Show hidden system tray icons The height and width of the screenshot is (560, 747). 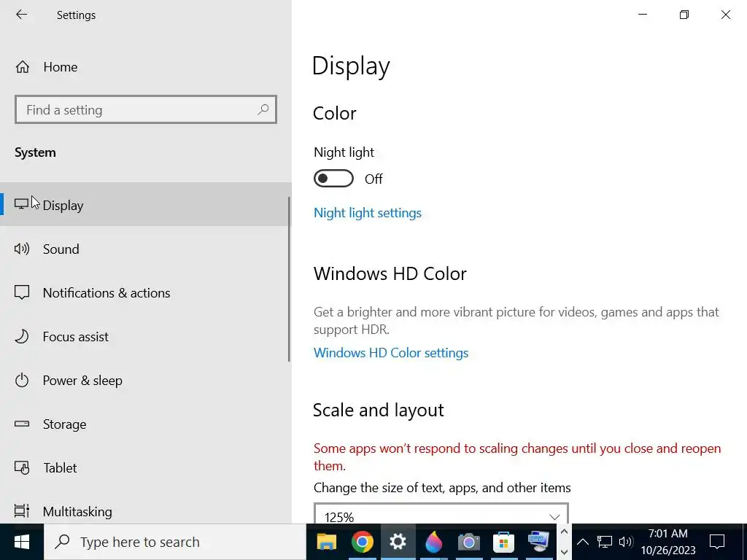pos(583,542)
